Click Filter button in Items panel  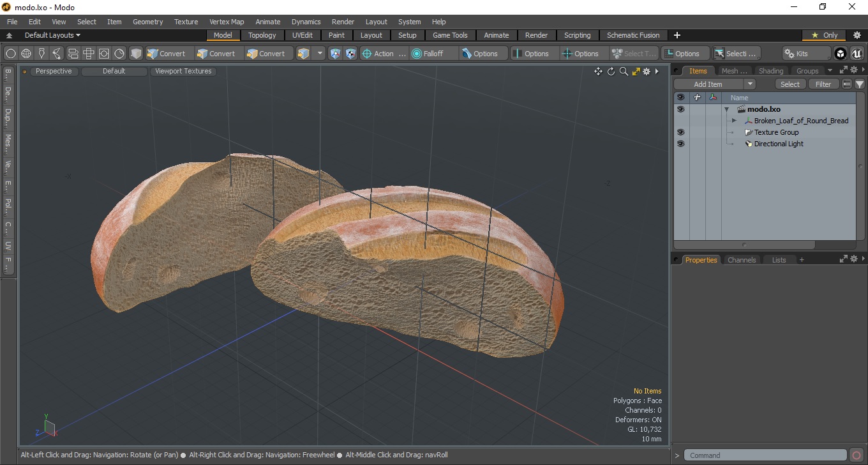pos(824,84)
